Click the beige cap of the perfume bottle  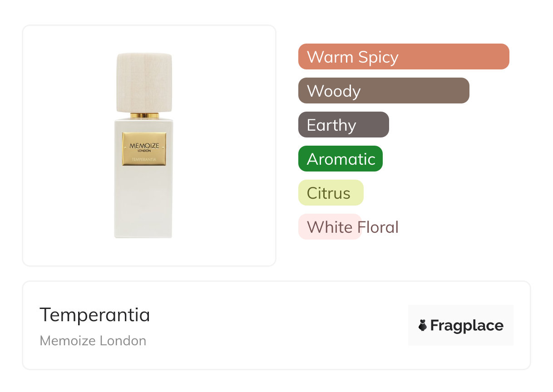(144, 83)
